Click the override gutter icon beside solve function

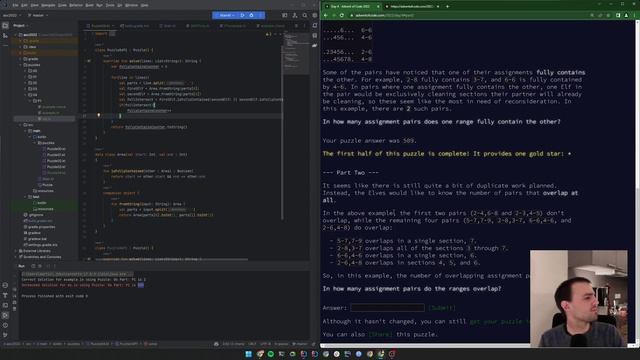click(89, 61)
